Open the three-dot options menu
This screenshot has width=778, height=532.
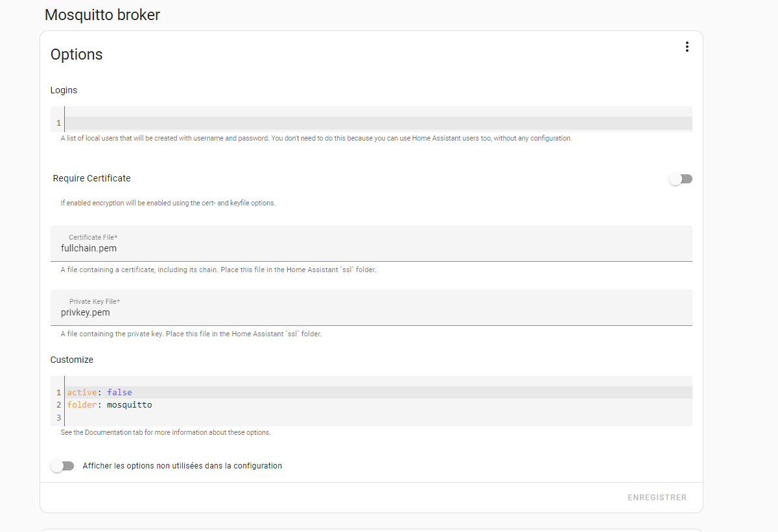click(x=687, y=47)
